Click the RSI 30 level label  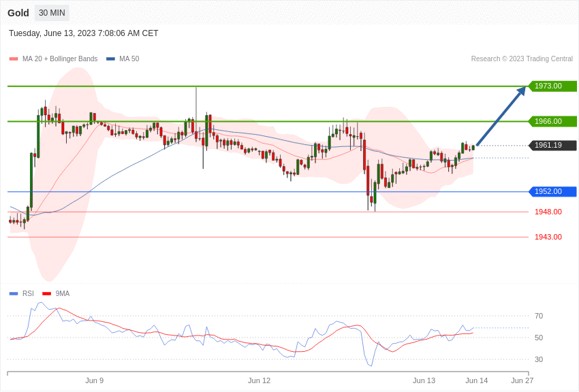click(x=539, y=359)
